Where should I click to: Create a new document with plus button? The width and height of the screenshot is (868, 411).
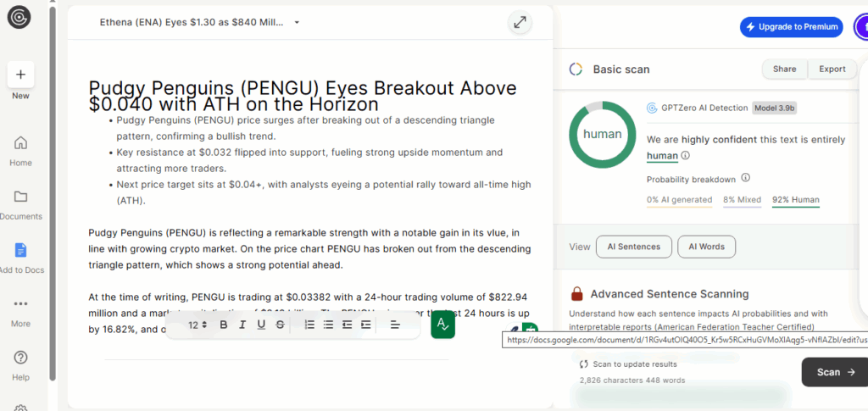20,74
